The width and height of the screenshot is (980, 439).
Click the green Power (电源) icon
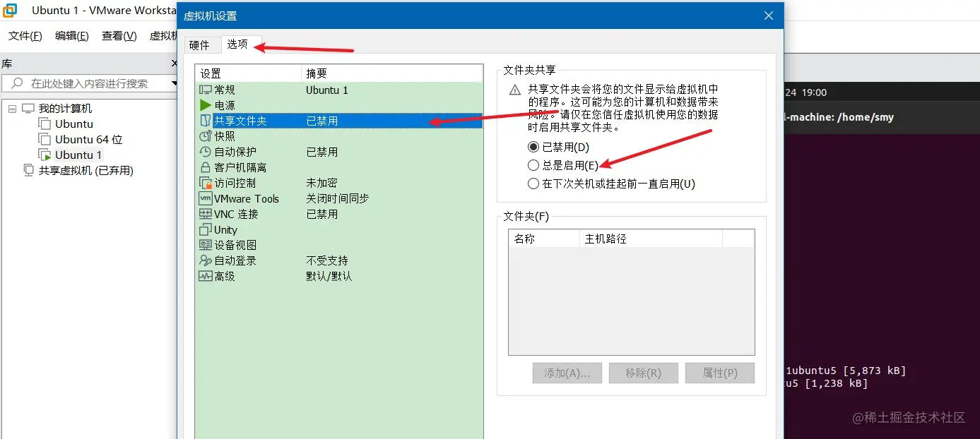pyautogui.click(x=206, y=105)
